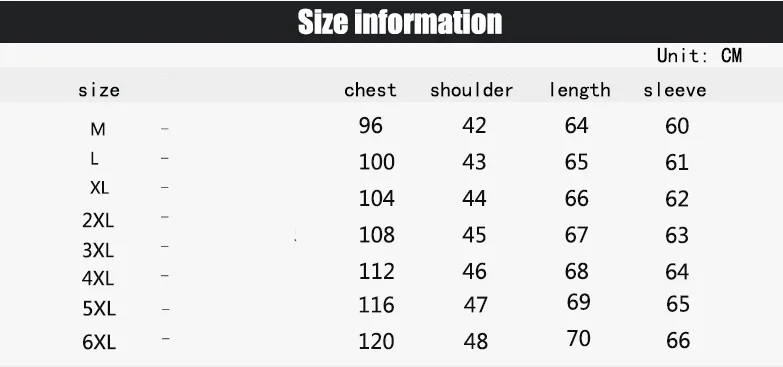Click sleeve value 61 for size L
Screen dimensions: 783x367
tap(677, 162)
